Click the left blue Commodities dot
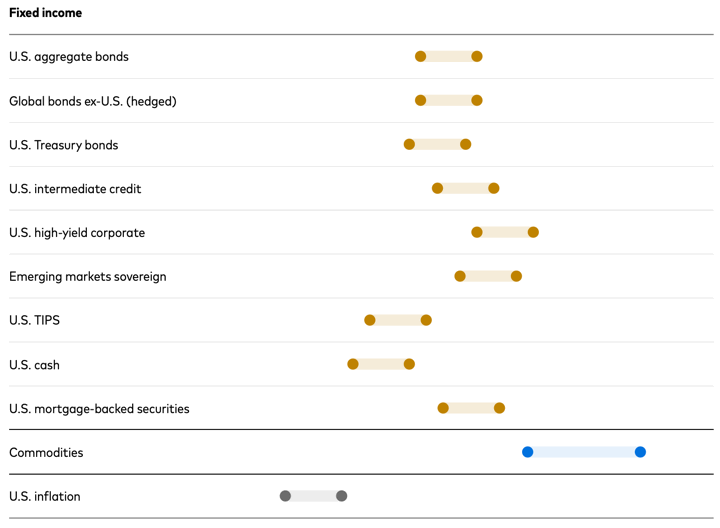 528,452
